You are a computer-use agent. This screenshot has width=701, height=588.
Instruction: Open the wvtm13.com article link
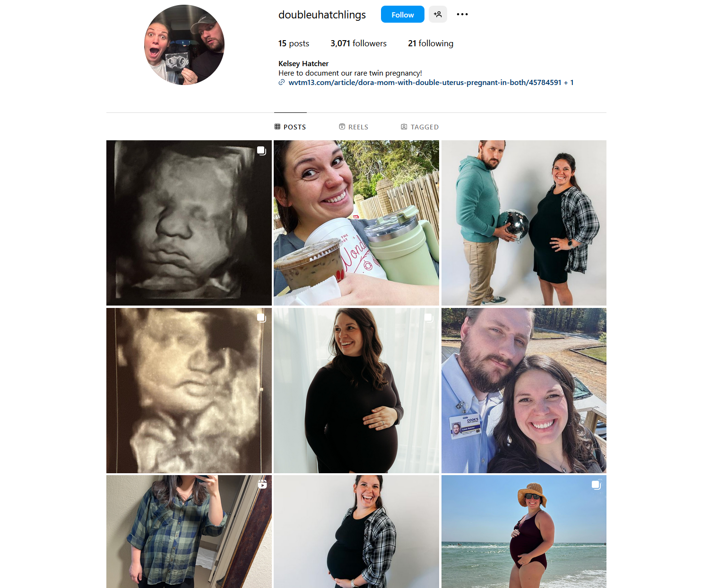click(x=425, y=82)
